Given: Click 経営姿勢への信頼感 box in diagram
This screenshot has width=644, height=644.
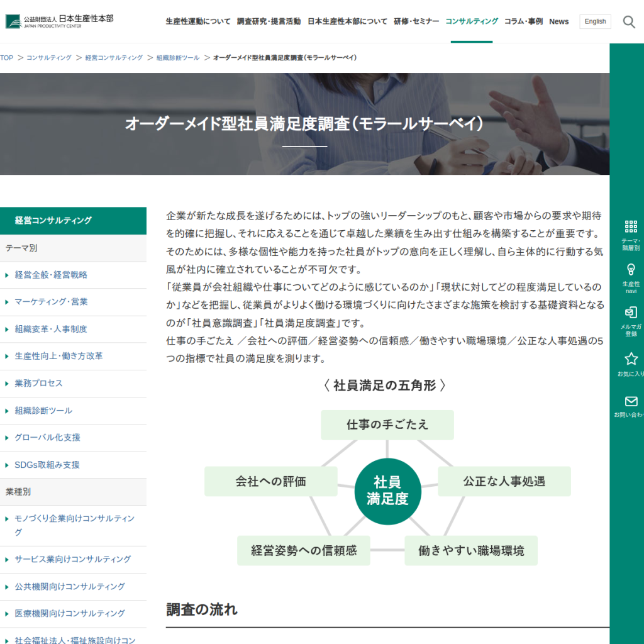Looking at the screenshot, I should pyautogui.click(x=304, y=550).
